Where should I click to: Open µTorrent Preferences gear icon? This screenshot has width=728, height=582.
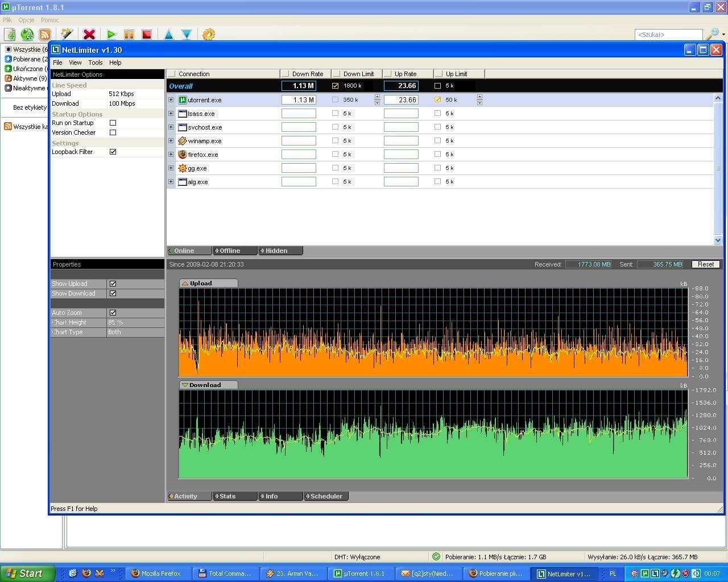click(209, 35)
